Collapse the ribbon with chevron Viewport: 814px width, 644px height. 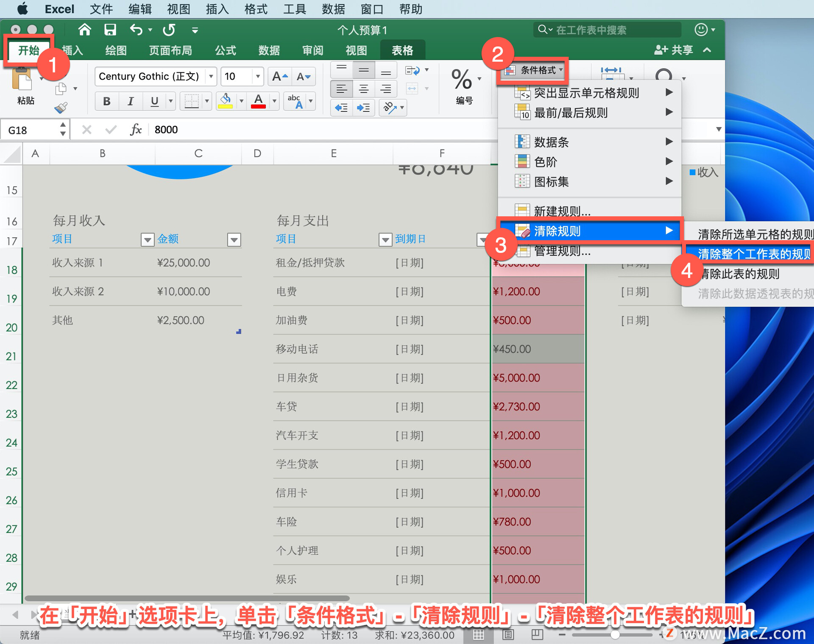(x=707, y=50)
